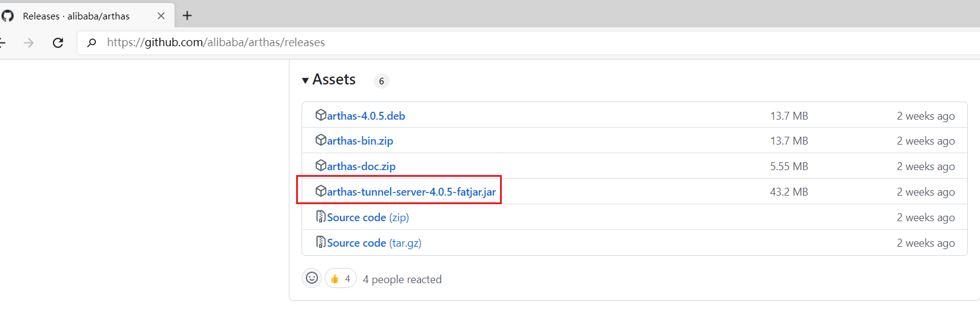Reload the current page
This screenshot has height=319, width=980.
(x=58, y=43)
